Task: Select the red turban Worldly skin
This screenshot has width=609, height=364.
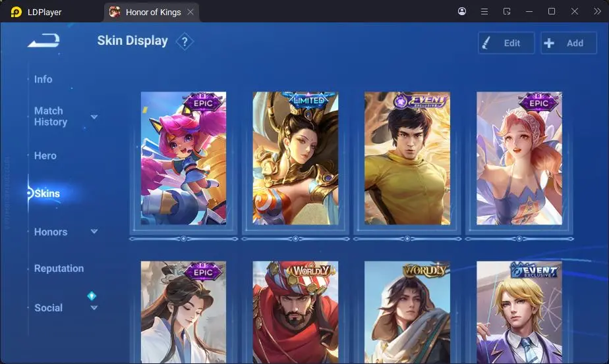Action: pos(295,313)
